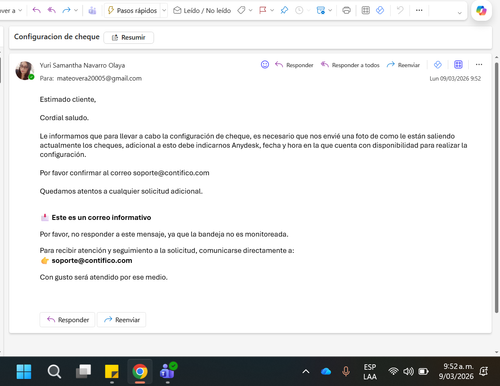Viewport: 500px width, 386px height.
Task: Click sender name Yuri Samantha Navarro Olaya
Action: (x=82, y=65)
